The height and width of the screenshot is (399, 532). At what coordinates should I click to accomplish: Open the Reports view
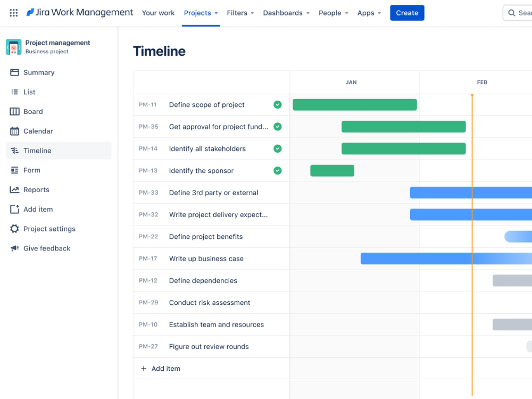(36, 189)
